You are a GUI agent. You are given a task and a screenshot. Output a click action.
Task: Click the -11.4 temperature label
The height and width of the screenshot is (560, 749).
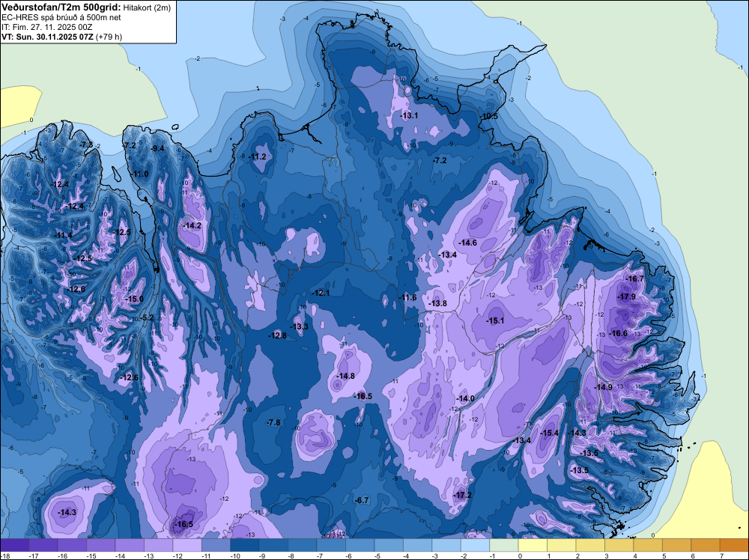pos(64,235)
